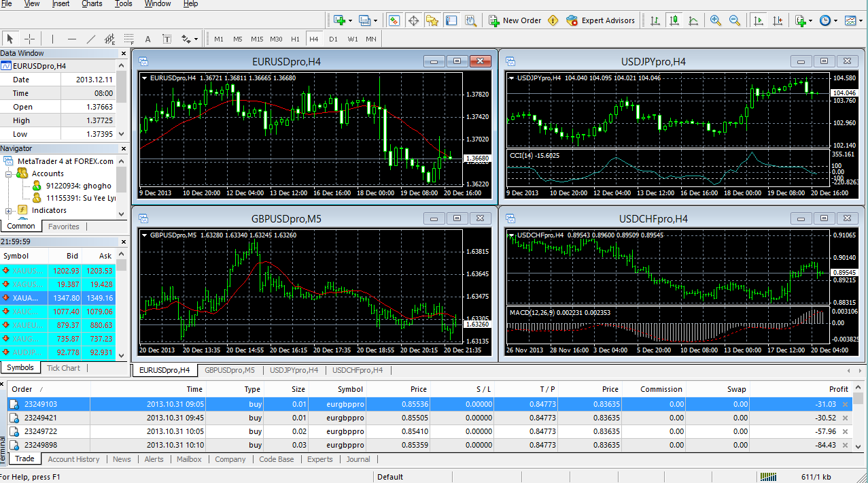This screenshot has width=868, height=483.
Task: Switch timeframe to MN
Action: pos(371,39)
